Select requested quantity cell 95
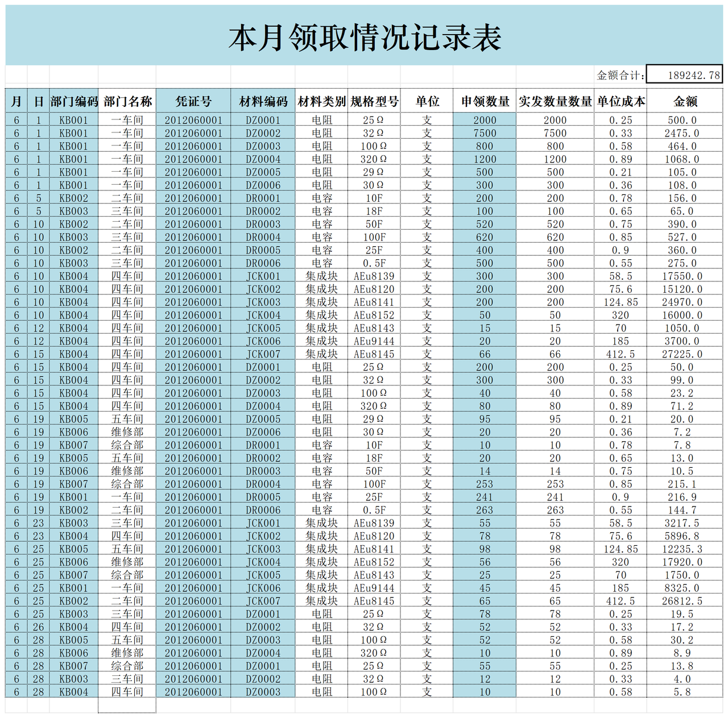This screenshot has height=718, width=728. pyautogui.click(x=485, y=419)
